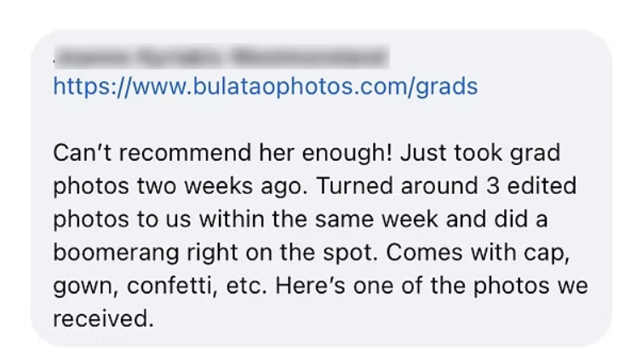Click the word "received." on the last line
The height and width of the screenshot is (364, 625).
coord(103,319)
